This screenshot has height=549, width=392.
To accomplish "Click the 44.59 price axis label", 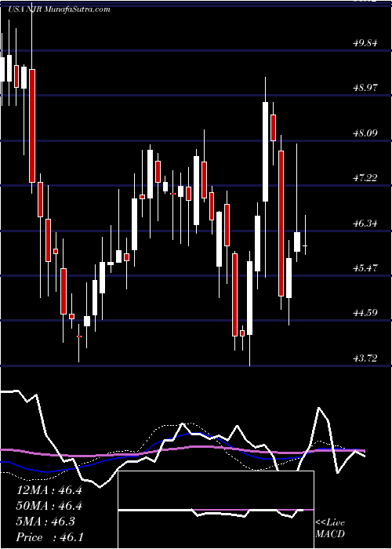I will coord(365,313).
